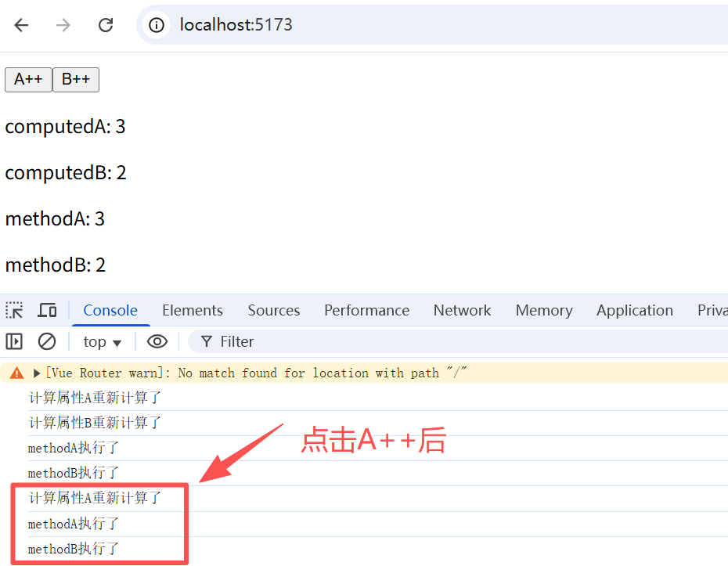This screenshot has width=728, height=566.
Task: Click first '计算属性A重新计算了' log line
Action: coord(95,398)
